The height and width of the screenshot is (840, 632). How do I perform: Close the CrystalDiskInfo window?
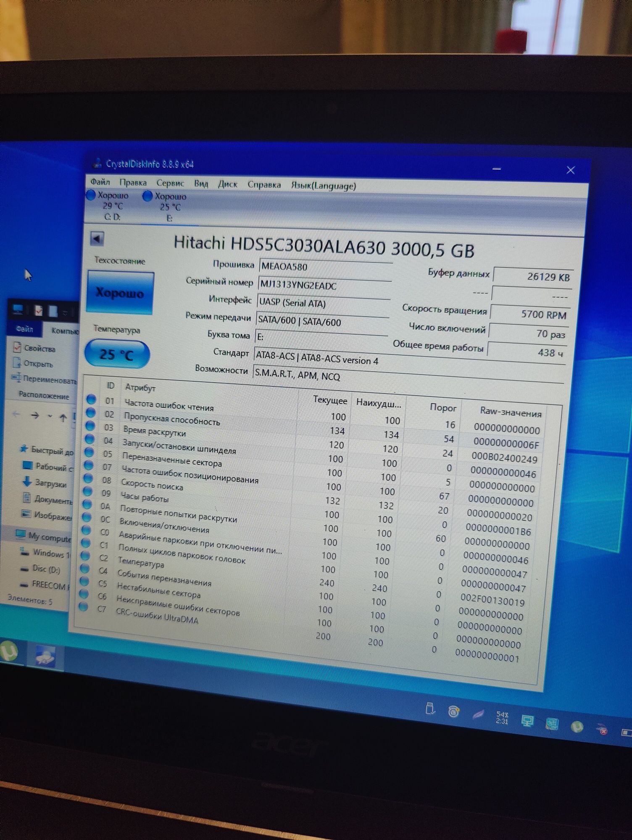pos(570,170)
